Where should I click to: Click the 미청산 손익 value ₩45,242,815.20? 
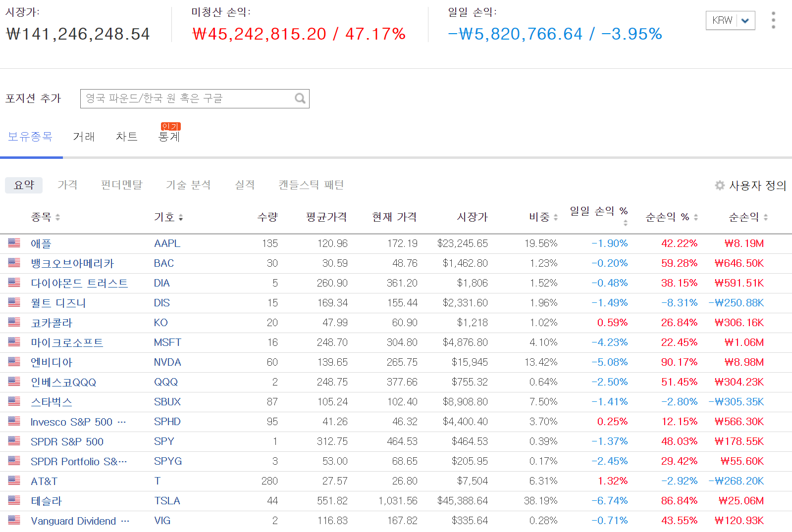[x=259, y=34]
